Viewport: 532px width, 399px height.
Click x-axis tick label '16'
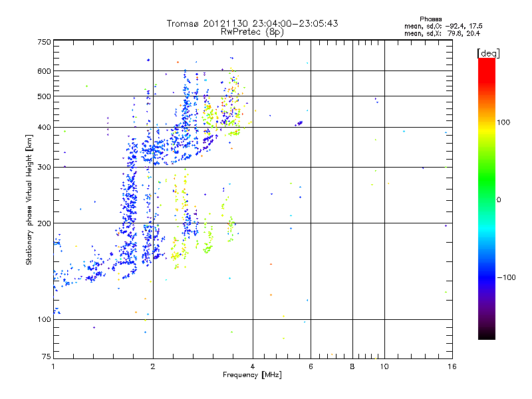452,366
